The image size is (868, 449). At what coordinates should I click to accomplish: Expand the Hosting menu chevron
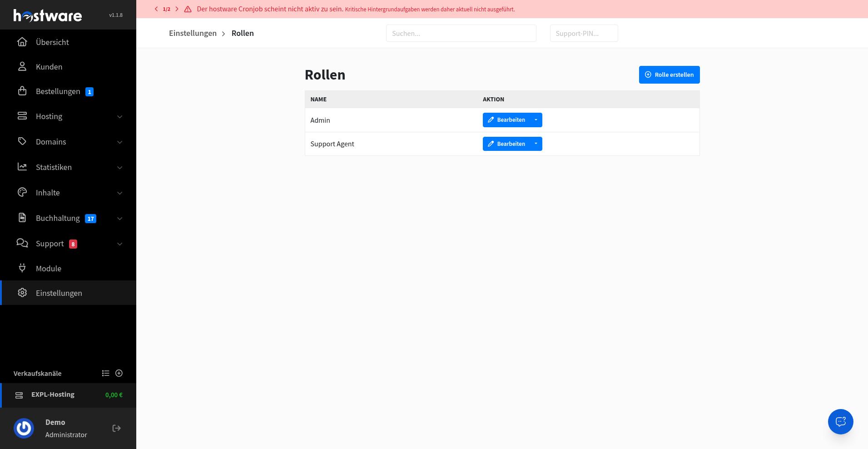coord(119,117)
